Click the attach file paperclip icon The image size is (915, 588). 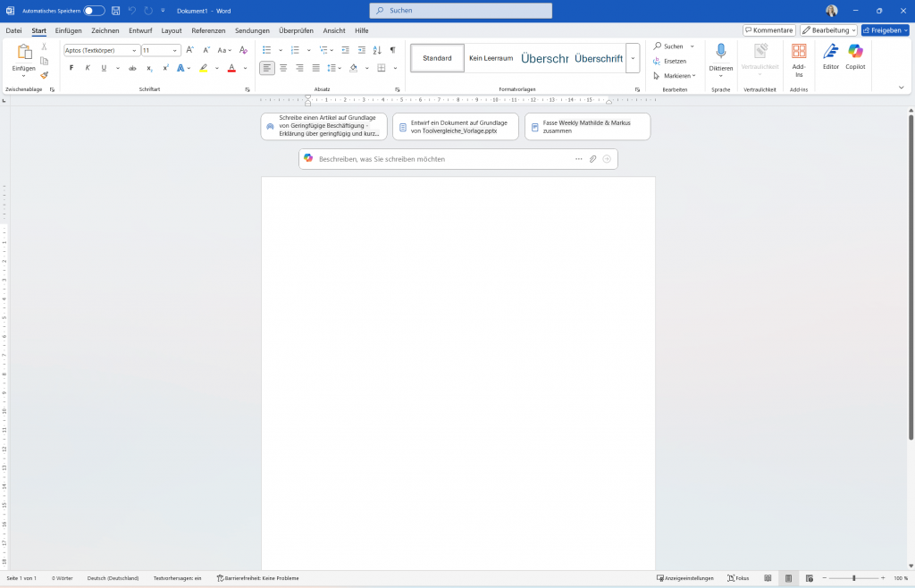[593, 159]
